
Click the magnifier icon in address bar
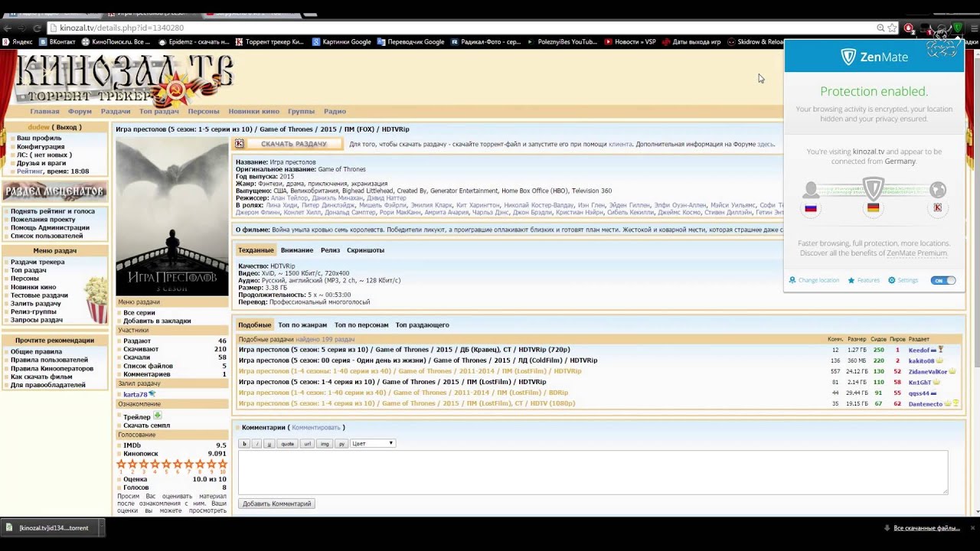880,28
